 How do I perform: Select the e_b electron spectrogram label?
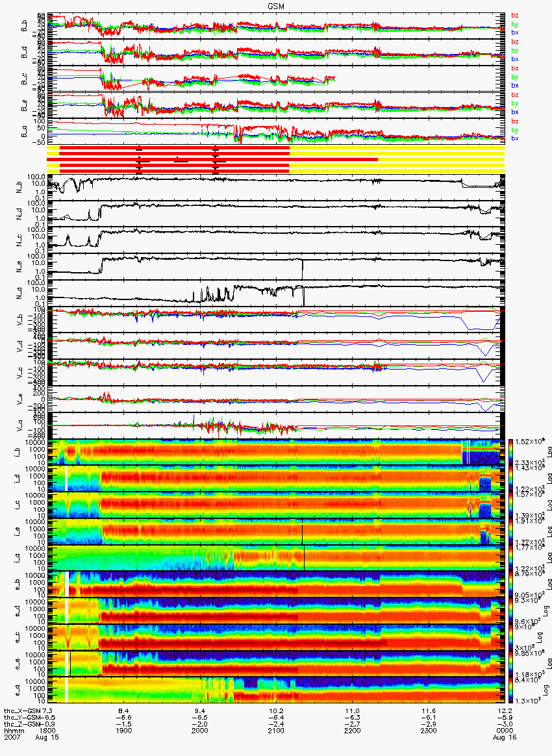pos(18,585)
